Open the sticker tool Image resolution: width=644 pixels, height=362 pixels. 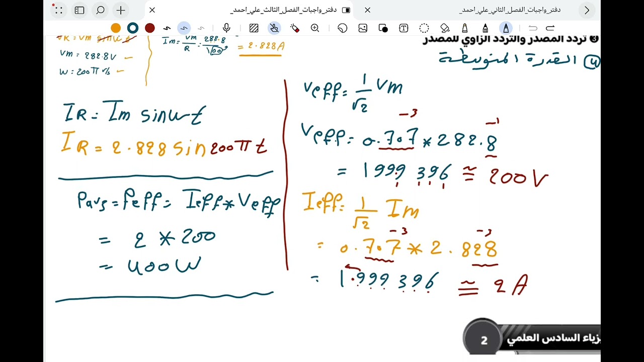(343, 28)
